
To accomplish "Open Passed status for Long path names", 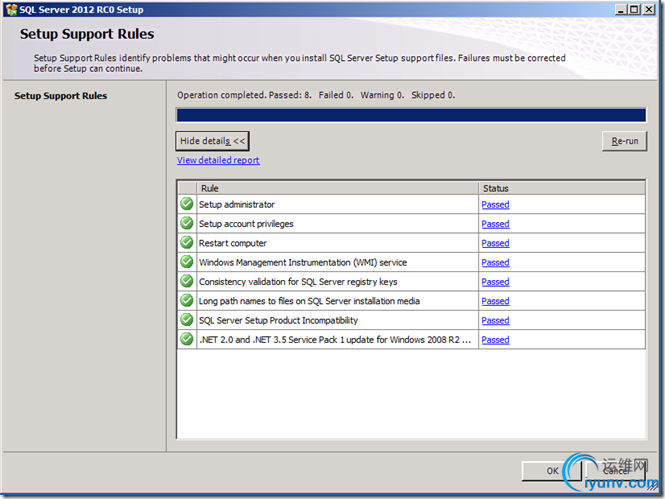I will [495, 301].
